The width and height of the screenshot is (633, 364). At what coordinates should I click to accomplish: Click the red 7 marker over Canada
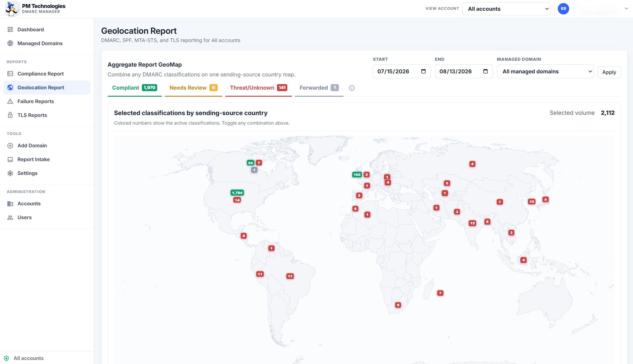[x=259, y=163]
